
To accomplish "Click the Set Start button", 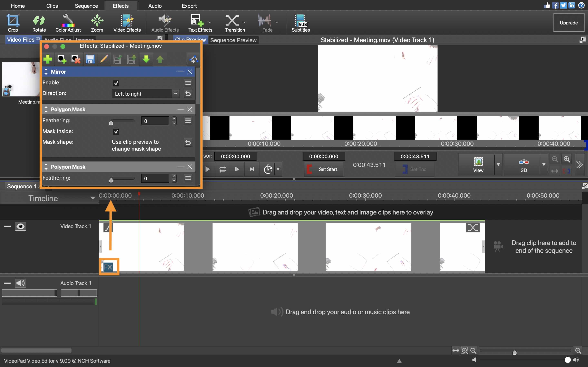I will point(322,169).
